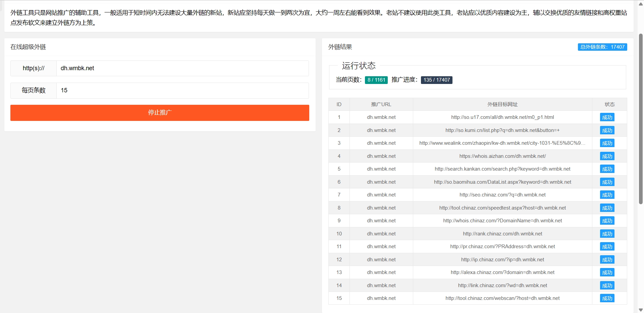This screenshot has width=644, height=313.
Task: Click the 状态 column header
Action: [609, 104]
